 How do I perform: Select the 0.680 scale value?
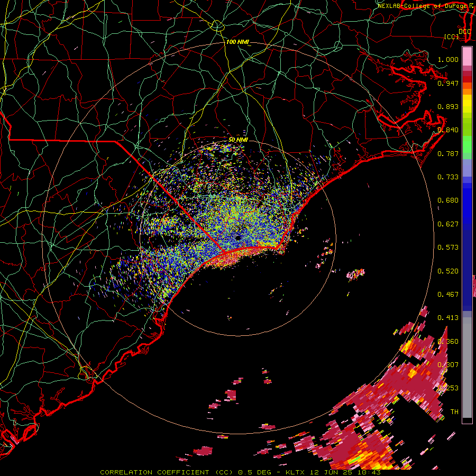[x=448, y=200]
